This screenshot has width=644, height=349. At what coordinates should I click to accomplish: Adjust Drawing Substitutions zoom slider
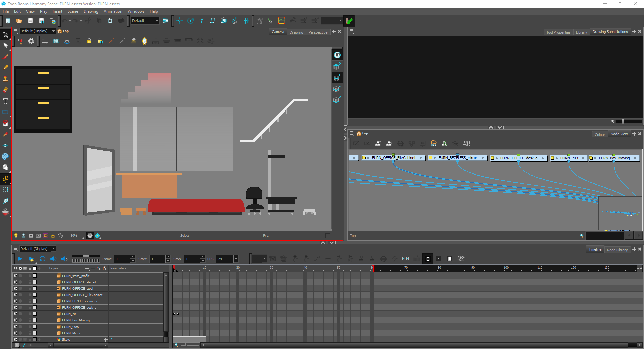click(623, 121)
